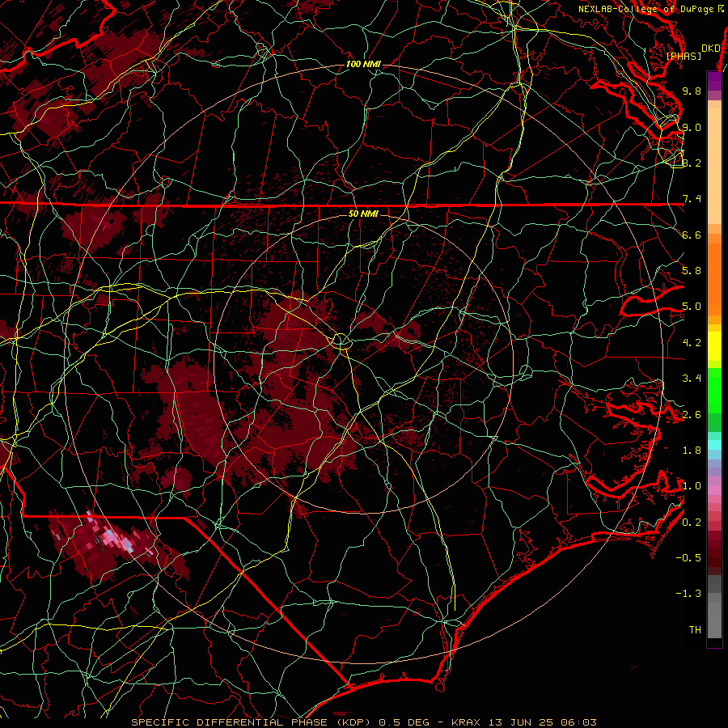Click the 4.2 scale label
This screenshot has height=728, width=728.
(x=692, y=343)
